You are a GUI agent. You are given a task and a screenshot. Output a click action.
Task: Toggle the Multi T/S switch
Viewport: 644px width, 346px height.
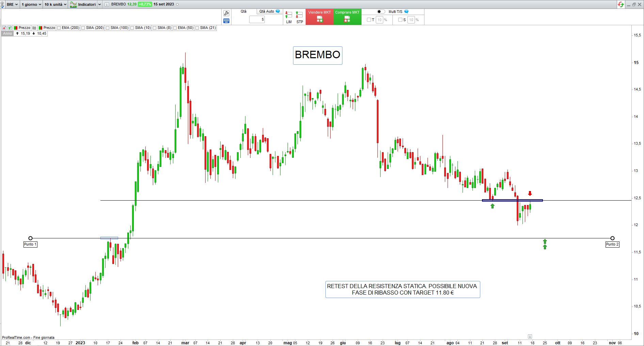pyautogui.click(x=381, y=12)
